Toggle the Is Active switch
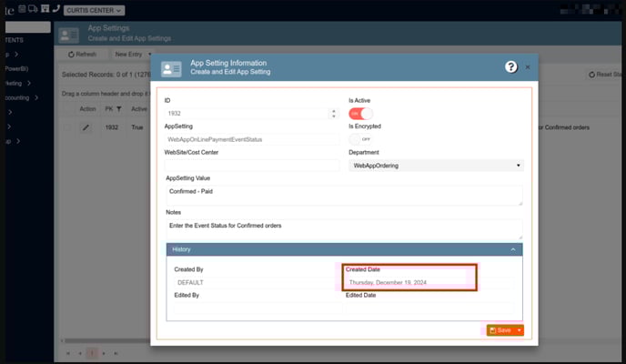The width and height of the screenshot is (626, 364). (361, 114)
